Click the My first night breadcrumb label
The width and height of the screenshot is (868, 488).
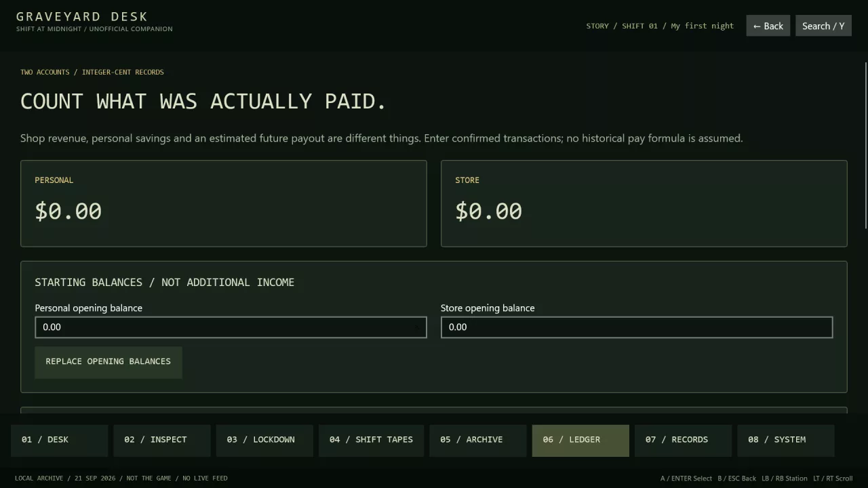point(703,26)
